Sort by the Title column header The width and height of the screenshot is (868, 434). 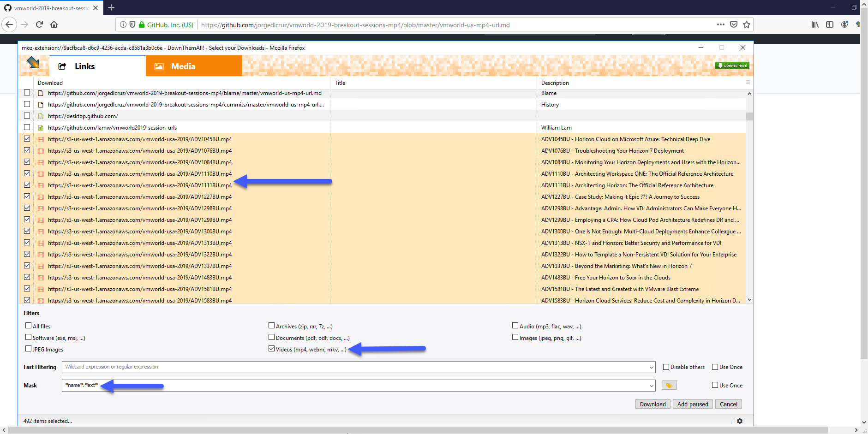pos(434,83)
